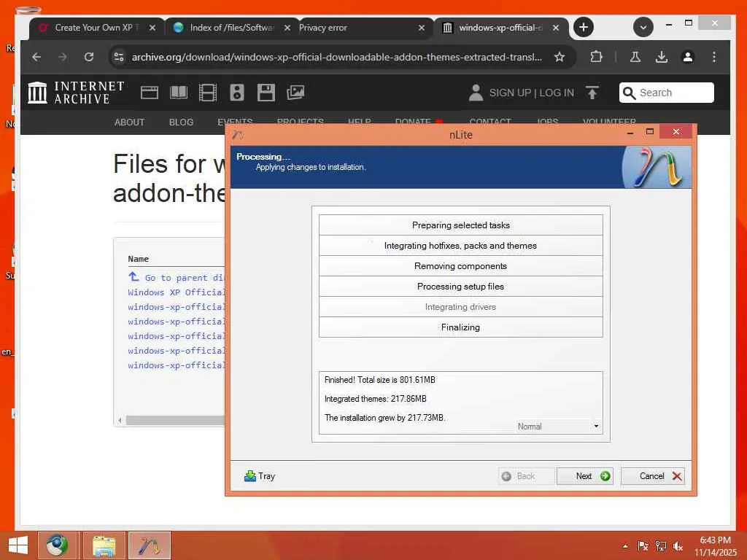
Task: Open the taskbar clock showing 6:43 PM
Action: [715, 546]
